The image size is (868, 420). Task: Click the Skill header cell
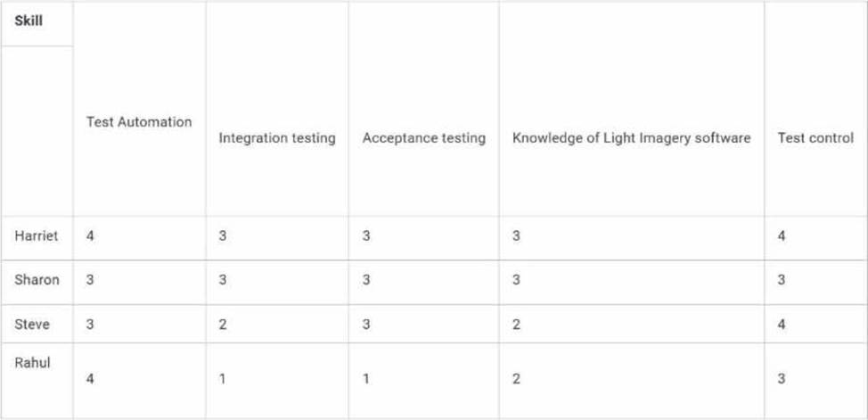(29, 21)
